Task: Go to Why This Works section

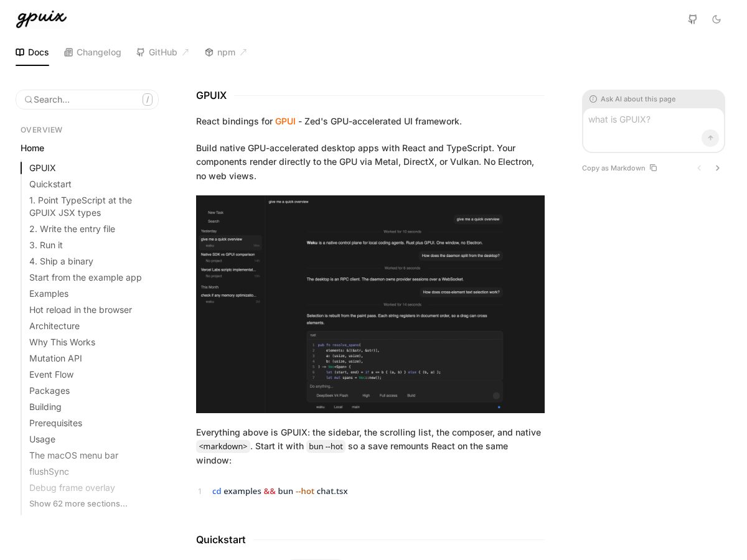Action: click(x=62, y=342)
